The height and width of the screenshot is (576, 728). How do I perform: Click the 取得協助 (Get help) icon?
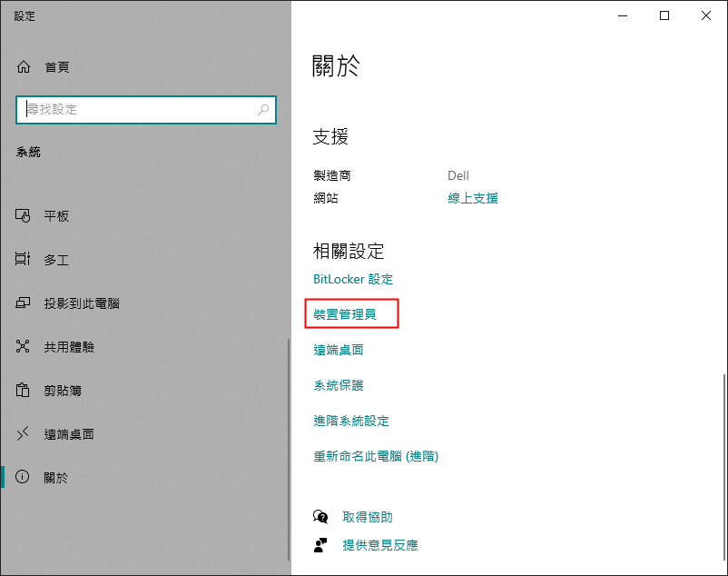(320, 516)
